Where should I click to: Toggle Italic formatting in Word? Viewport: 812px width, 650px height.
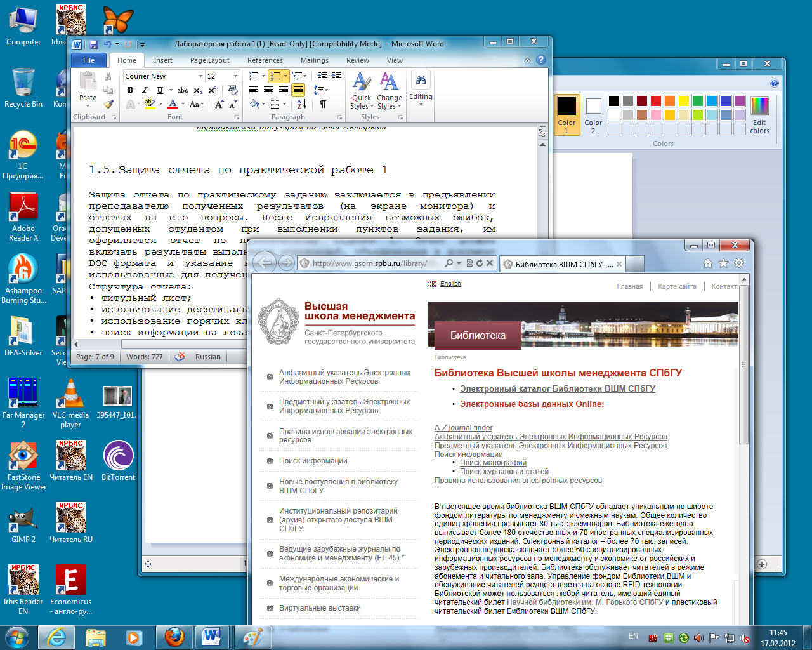[x=145, y=90]
